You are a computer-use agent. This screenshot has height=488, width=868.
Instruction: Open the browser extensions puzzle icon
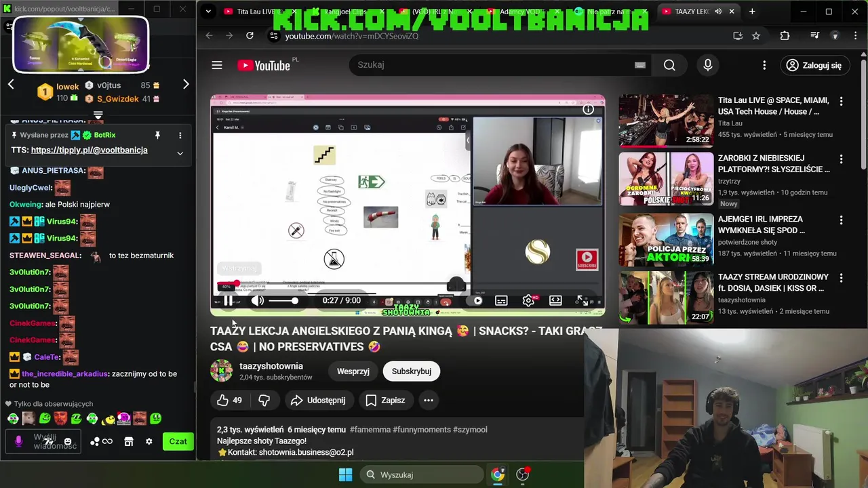tap(785, 36)
